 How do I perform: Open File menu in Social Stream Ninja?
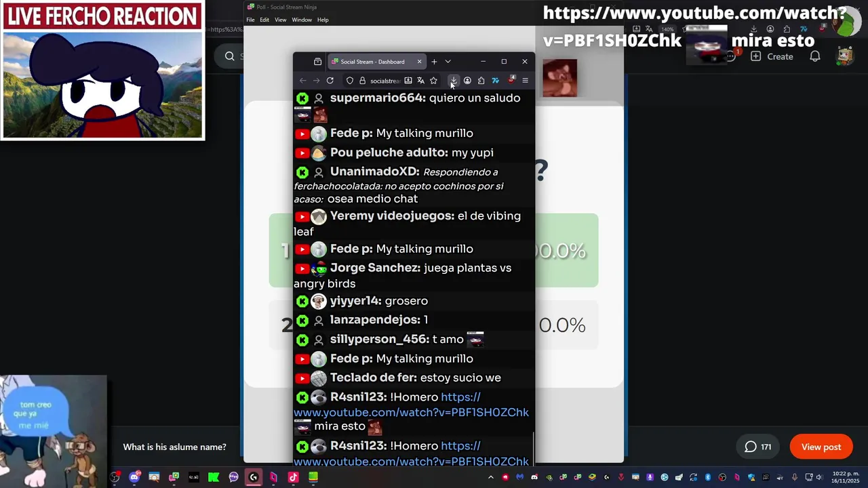[250, 20]
